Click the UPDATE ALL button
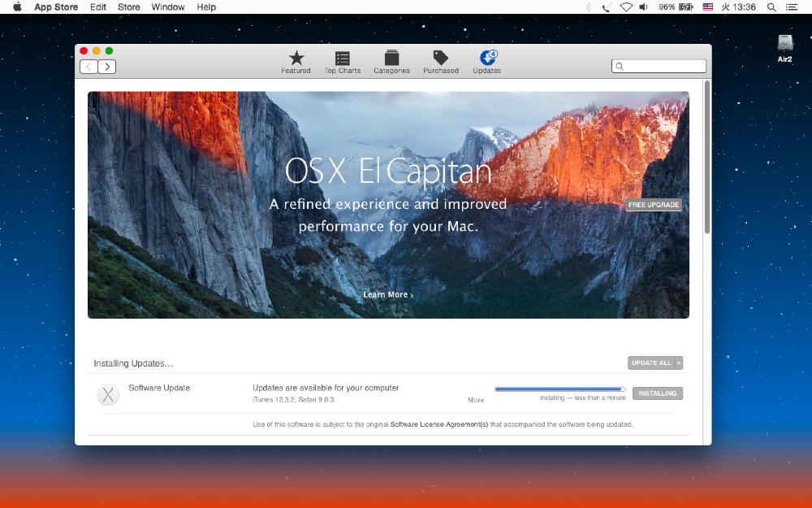The width and height of the screenshot is (812, 508). click(651, 363)
